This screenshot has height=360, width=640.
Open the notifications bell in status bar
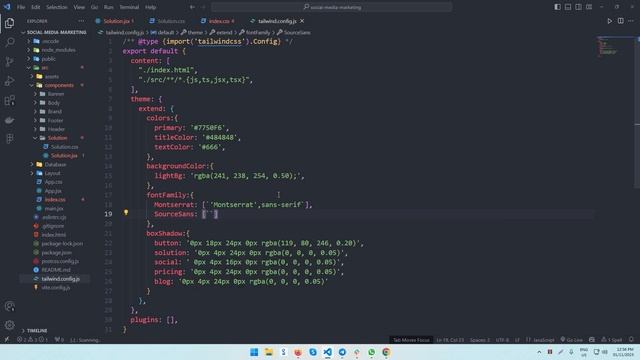(x=631, y=340)
